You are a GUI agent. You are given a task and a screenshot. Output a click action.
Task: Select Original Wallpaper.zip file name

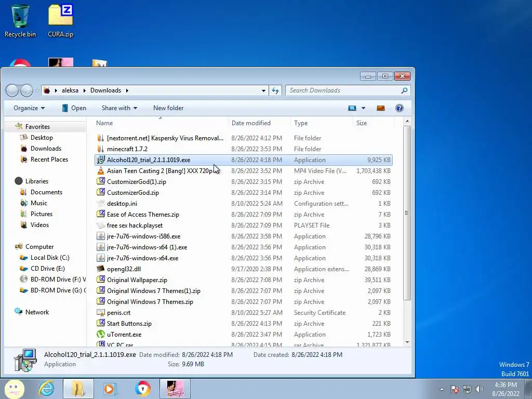[x=137, y=280]
